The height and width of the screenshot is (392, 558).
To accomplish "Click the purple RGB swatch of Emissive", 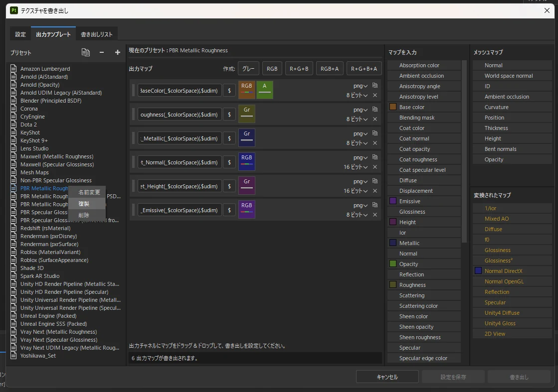I will [247, 209].
